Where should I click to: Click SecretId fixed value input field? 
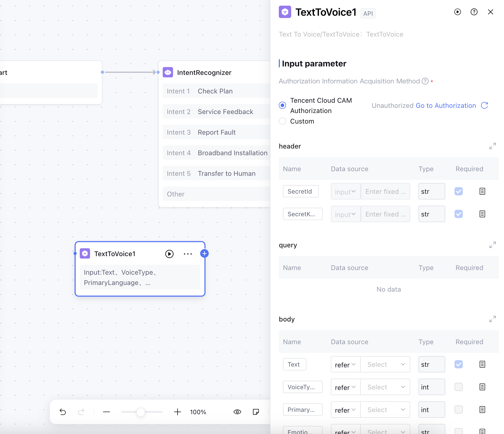(x=385, y=191)
